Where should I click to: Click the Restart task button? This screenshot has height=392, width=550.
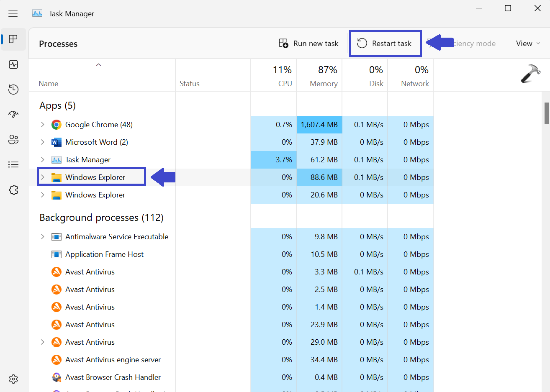point(385,44)
